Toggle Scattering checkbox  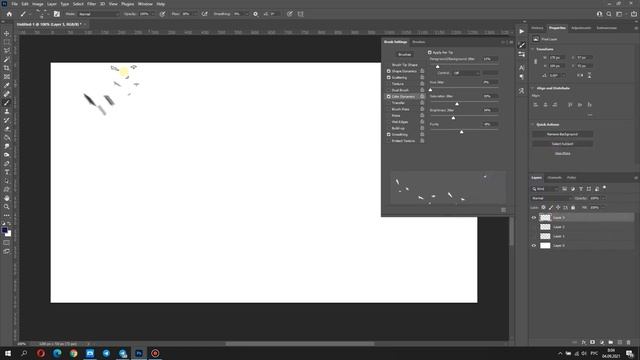click(389, 77)
